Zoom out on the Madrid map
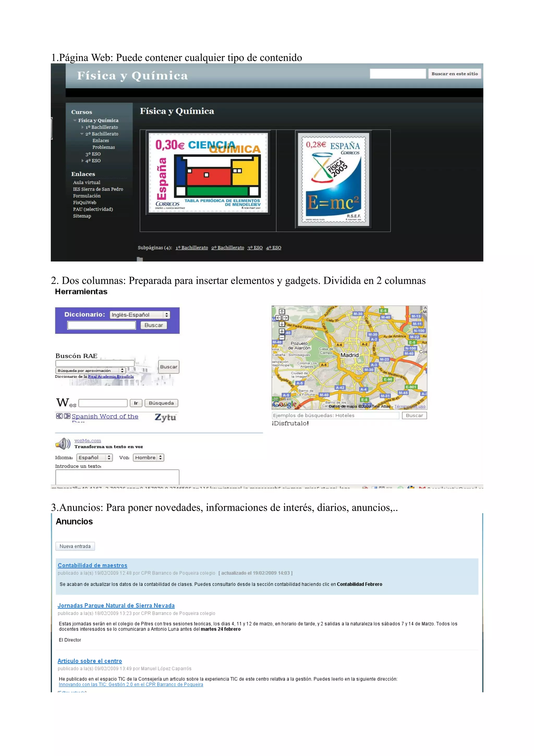Screen dimensions: 534x756 click(x=282, y=338)
